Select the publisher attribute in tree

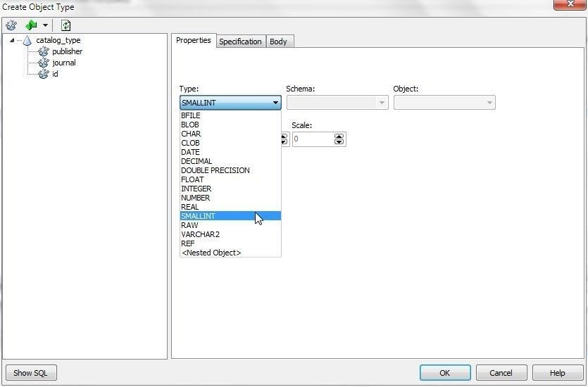tap(67, 51)
